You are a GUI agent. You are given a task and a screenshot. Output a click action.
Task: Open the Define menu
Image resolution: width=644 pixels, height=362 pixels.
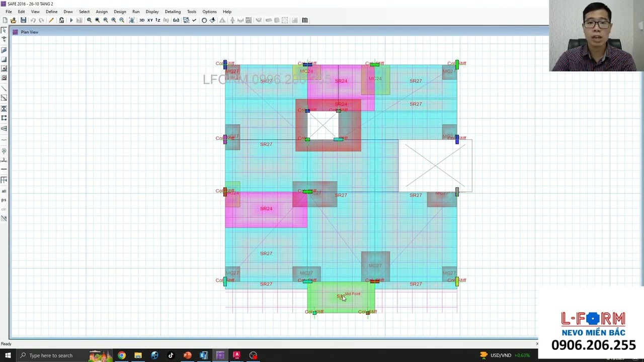point(51,12)
